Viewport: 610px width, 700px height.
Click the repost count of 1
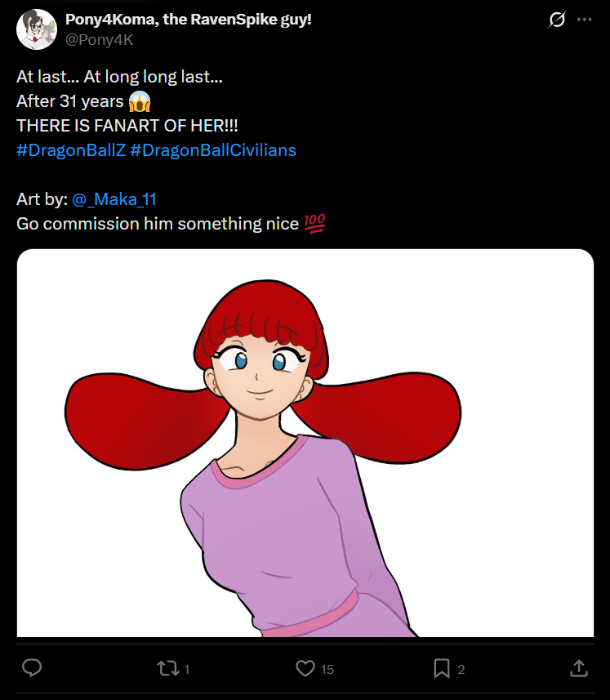tap(187, 669)
